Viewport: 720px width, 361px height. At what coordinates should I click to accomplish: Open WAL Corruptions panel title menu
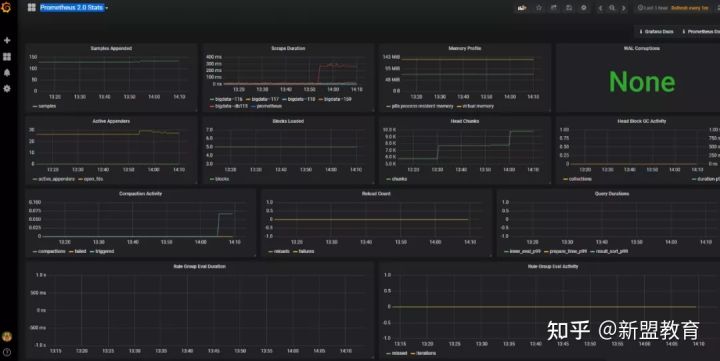(641, 48)
